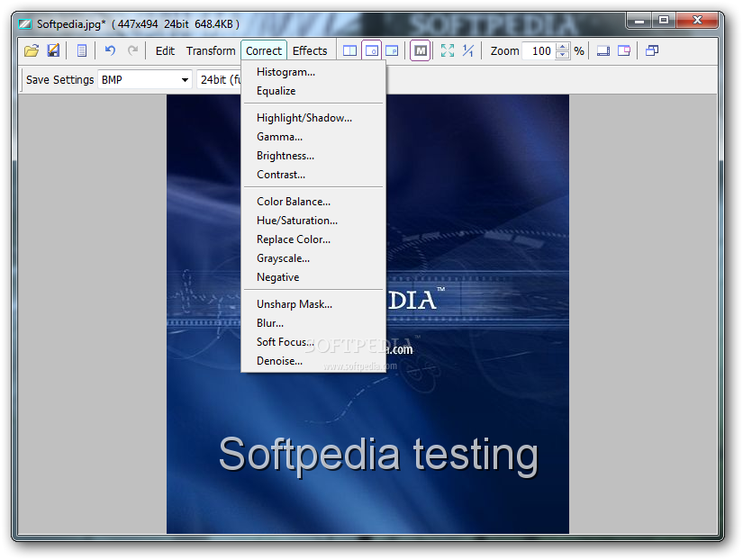Viewport: 743px width, 560px height.
Task: Choose Blur... from the Correct menu
Action: pos(313,323)
